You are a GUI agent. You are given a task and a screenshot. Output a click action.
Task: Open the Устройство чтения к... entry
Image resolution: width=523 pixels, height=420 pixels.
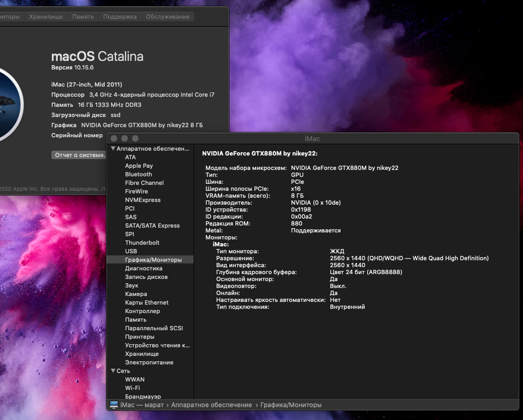(157, 345)
